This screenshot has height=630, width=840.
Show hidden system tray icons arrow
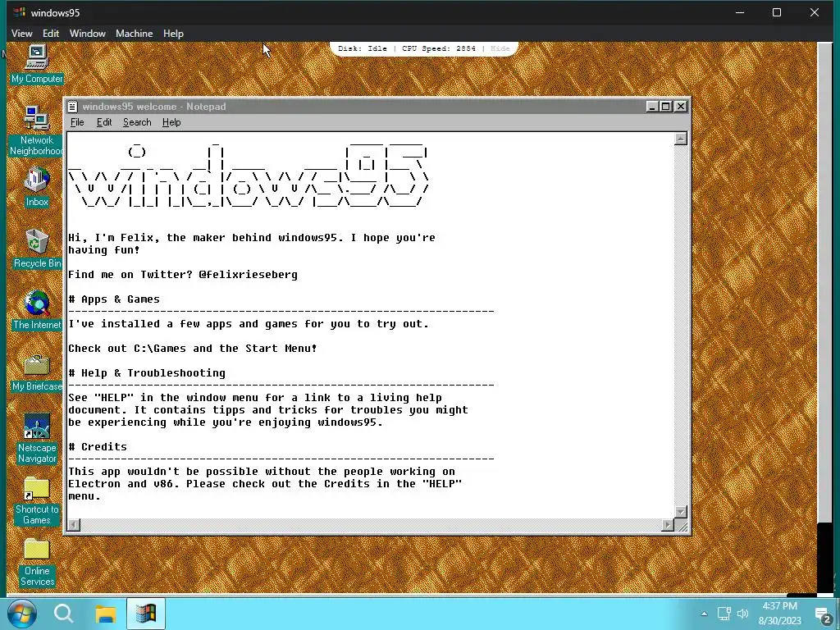(704, 614)
